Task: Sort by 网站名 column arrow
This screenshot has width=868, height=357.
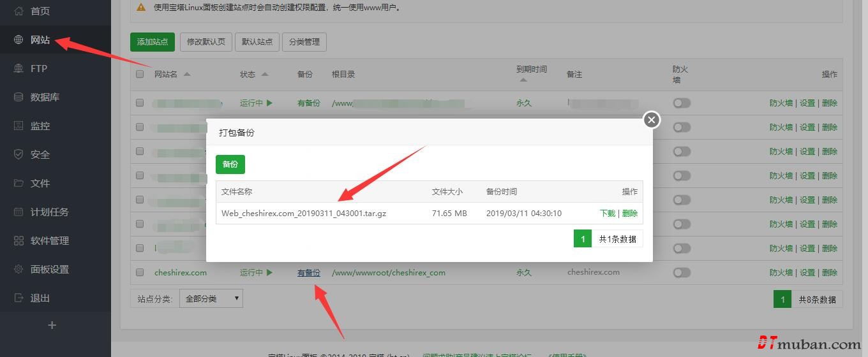Action: (187, 74)
